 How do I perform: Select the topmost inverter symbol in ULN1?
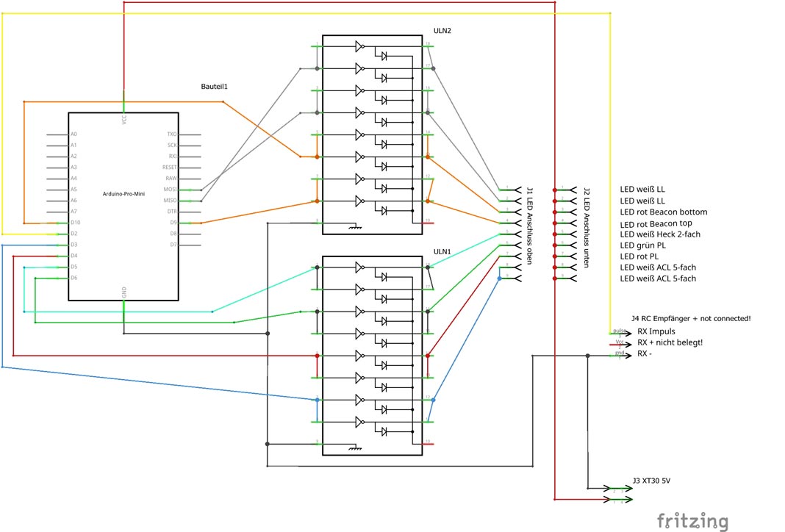point(359,267)
